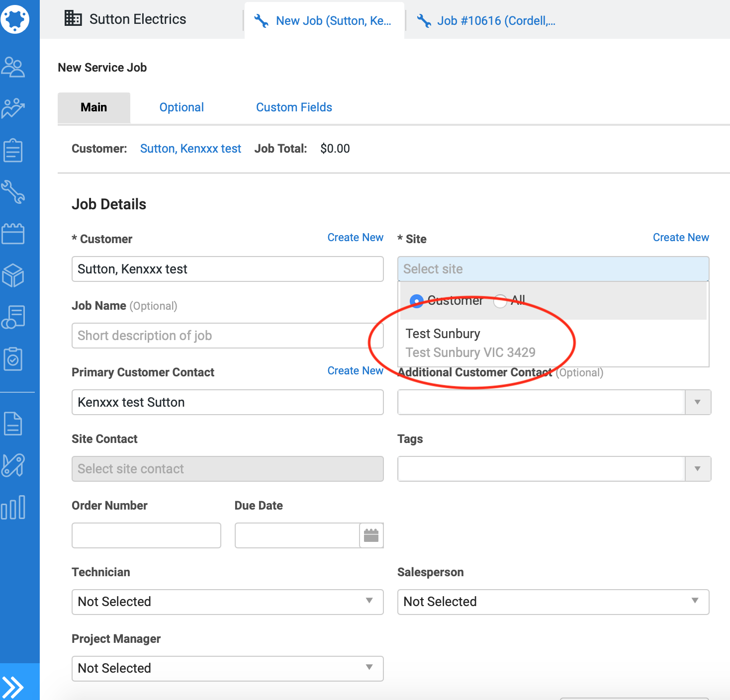Open the Quotes clipboard icon in sidebar

pos(13,150)
